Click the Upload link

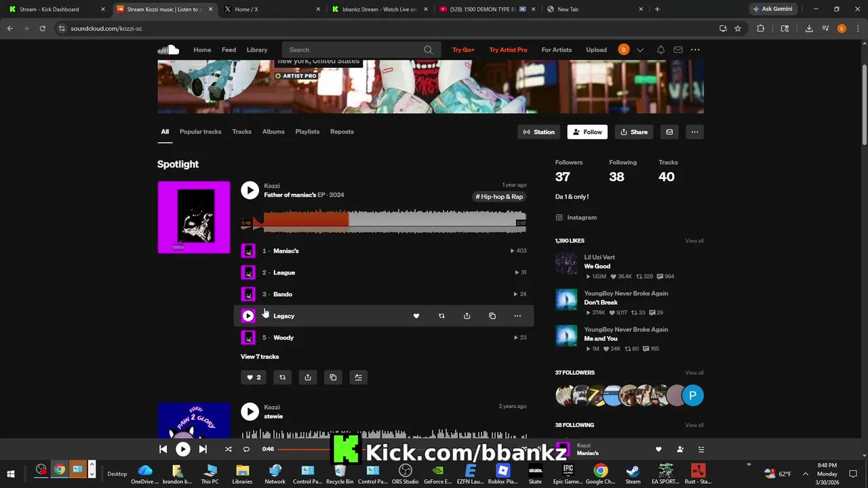point(596,49)
